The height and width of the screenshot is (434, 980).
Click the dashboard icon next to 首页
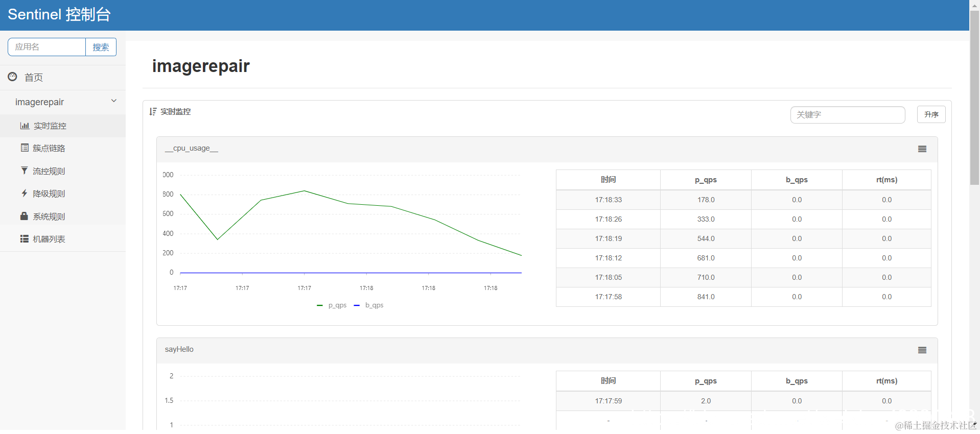coord(13,77)
